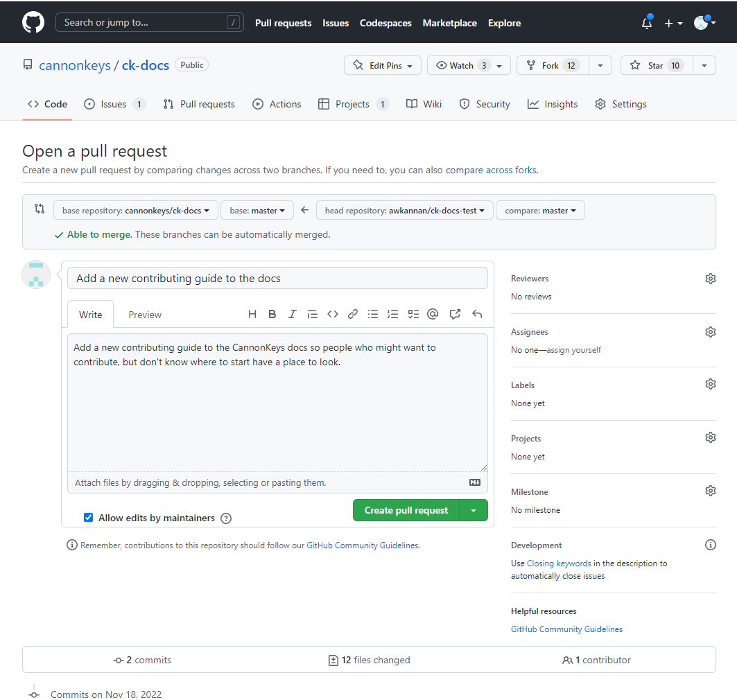Viewport: 737px width, 700px height.
Task: Uncheck Allow edits by maintainers
Action: (88, 518)
